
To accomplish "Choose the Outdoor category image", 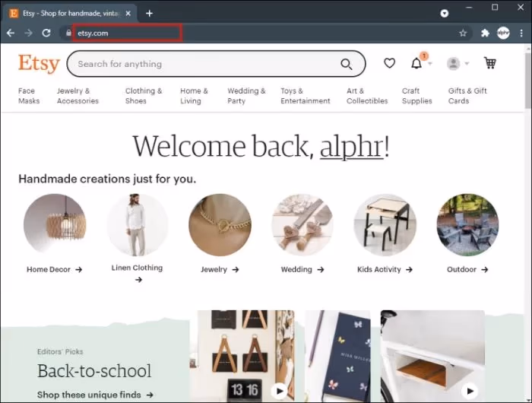I will 467,225.
